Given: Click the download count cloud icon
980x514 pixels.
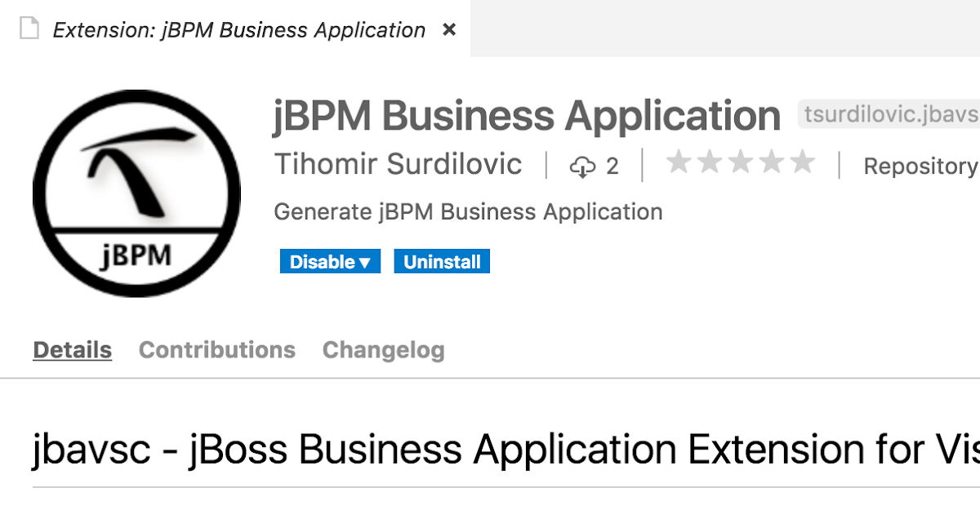Looking at the screenshot, I should coord(581,165).
